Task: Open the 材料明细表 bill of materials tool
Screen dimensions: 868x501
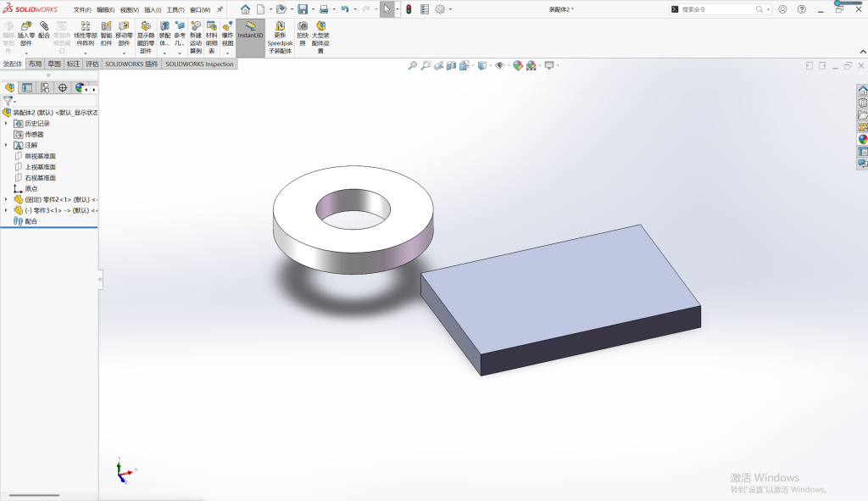Action: [x=211, y=37]
